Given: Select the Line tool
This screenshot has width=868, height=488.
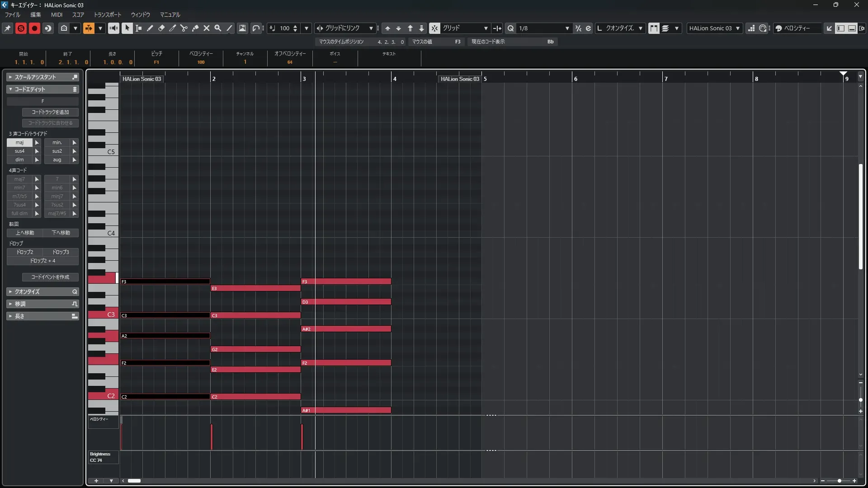Looking at the screenshot, I should (230, 28).
